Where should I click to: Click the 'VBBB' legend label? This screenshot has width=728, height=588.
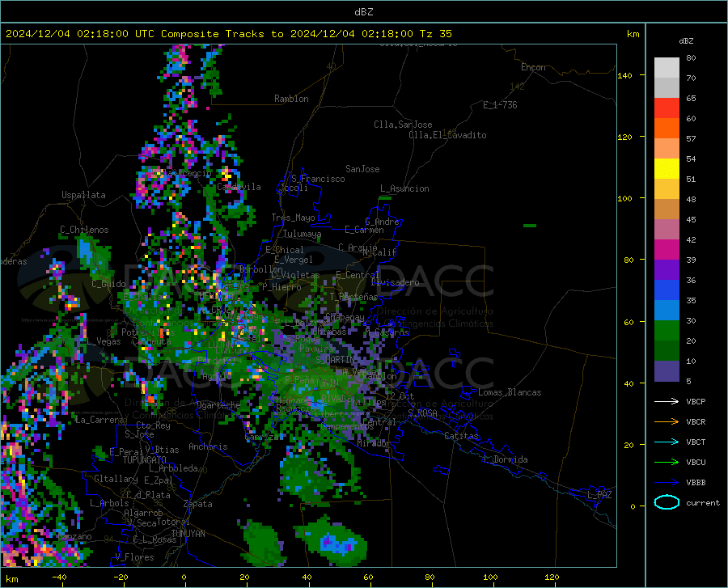(696, 482)
